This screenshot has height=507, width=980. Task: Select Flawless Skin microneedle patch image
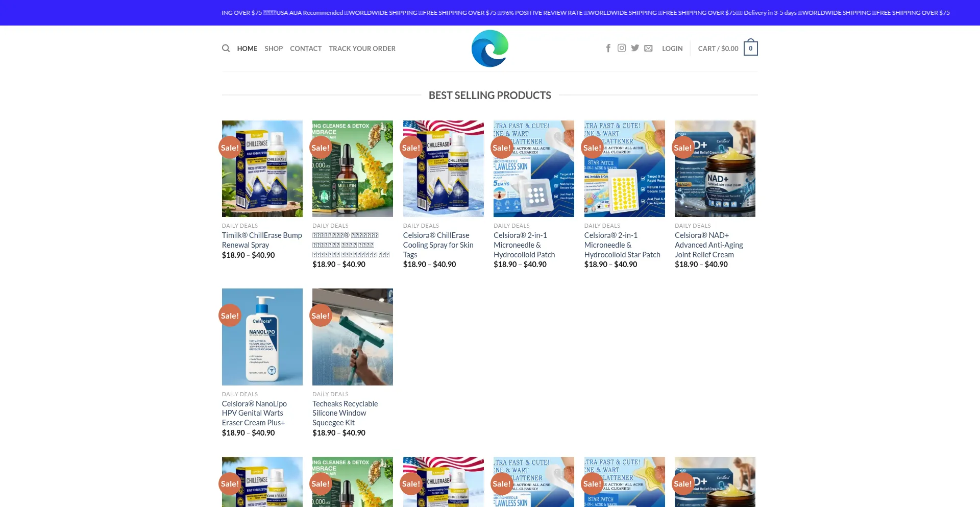tap(534, 168)
